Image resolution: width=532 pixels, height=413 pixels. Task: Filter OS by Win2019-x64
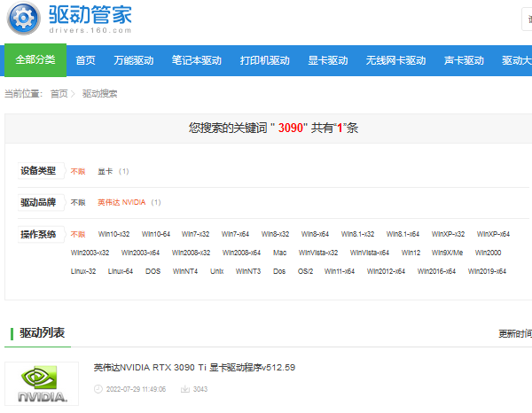tap(487, 271)
